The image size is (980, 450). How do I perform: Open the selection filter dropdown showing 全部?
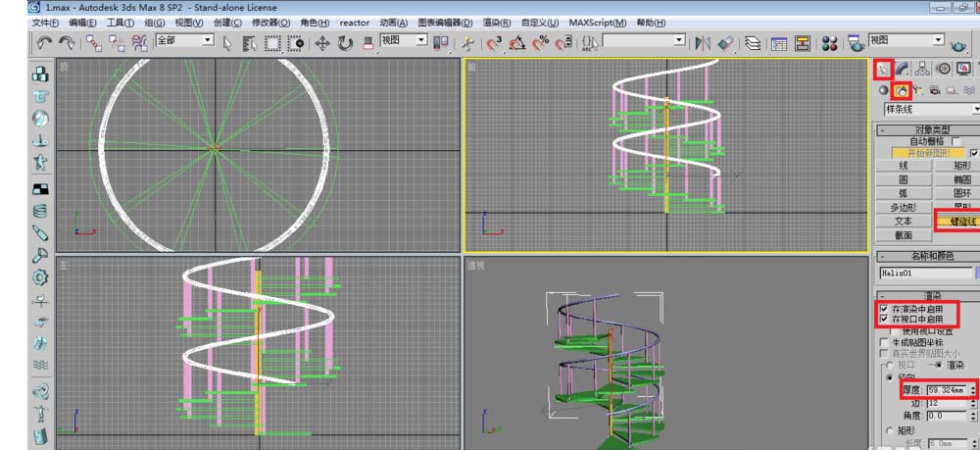[185, 40]
